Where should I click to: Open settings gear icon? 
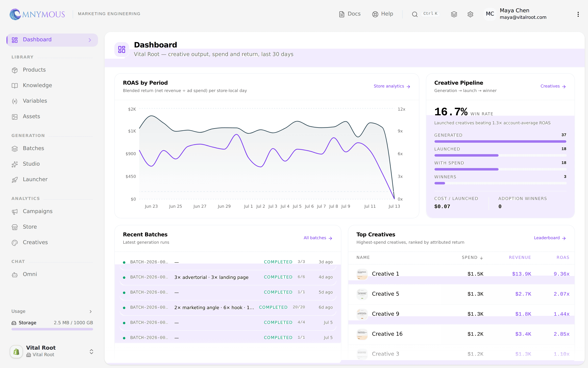pyautogui.click(x=470, y=14)
